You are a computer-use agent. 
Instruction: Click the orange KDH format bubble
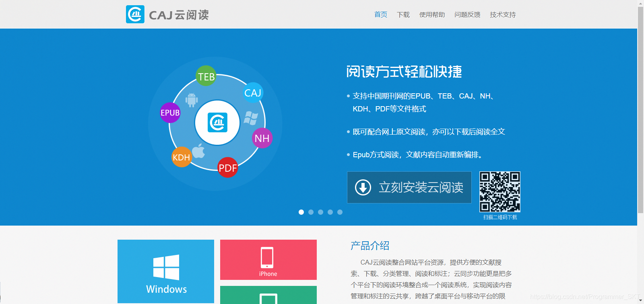(x=182, y=157)
